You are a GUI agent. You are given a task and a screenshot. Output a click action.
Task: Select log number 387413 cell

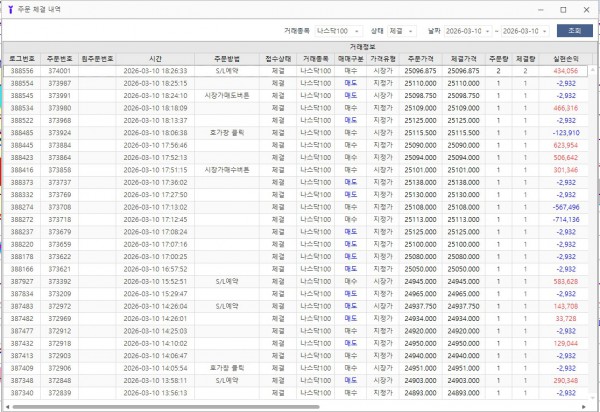pos(22,355)
